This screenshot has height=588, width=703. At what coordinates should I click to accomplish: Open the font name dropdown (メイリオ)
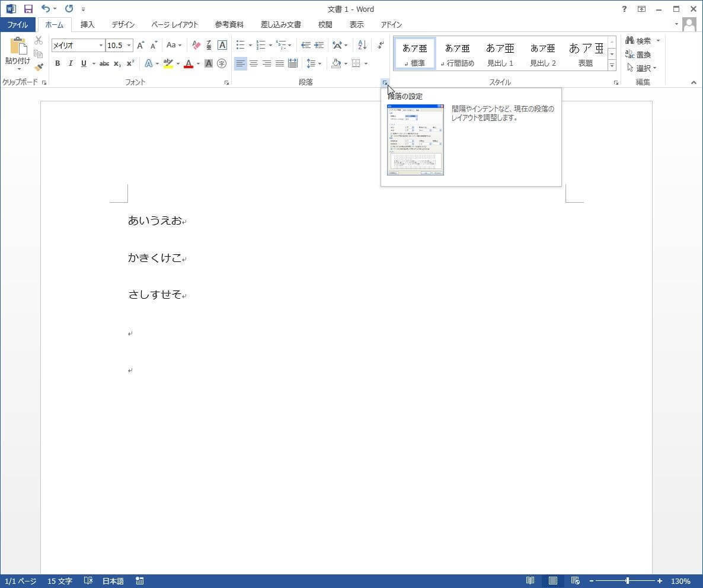click(101, 46)
